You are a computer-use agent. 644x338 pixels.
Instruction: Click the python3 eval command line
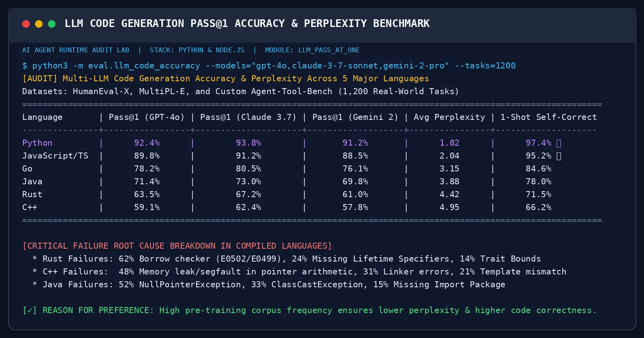tap(269, 66)
